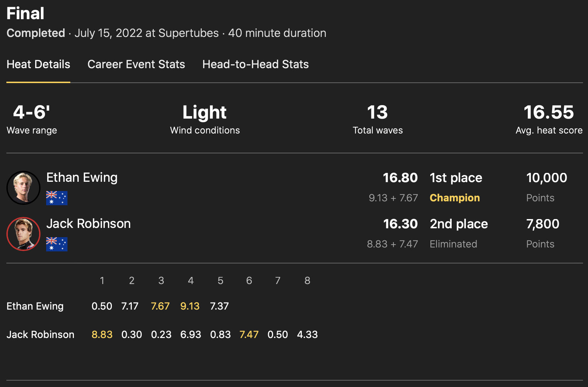588x387 pixels.
Task: Switch to the Heat Details tab
Action: (38, 64)
